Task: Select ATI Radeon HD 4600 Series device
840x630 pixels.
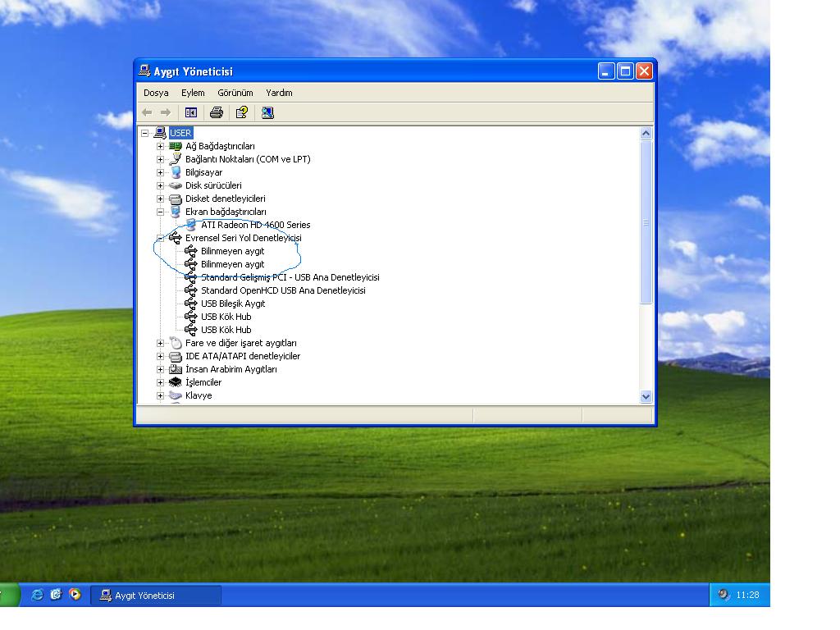Action: point(256,225)
